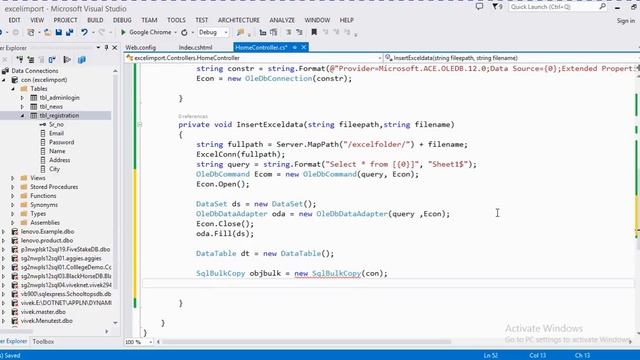
Task: Click the Azure subscription cube icon
Action: point(82,60)
